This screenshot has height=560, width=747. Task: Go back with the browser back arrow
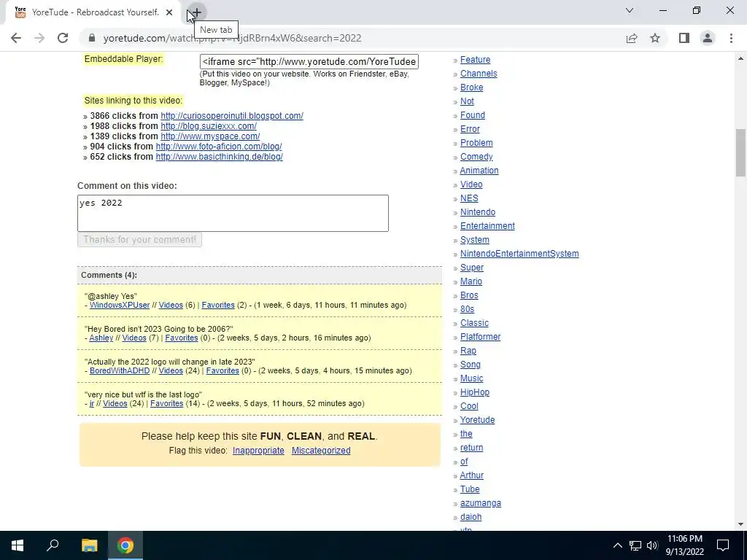[16, 38]
